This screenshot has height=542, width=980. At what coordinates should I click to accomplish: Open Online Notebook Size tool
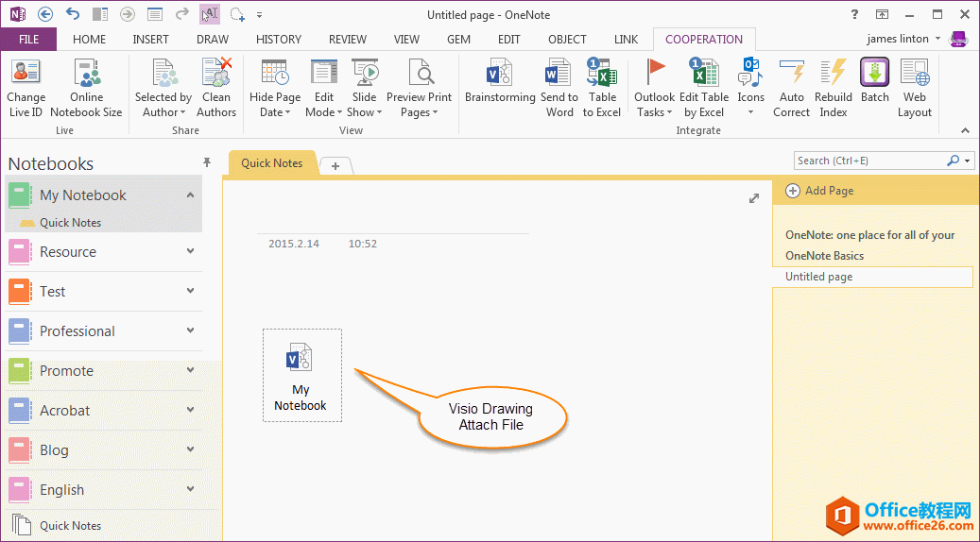click(x=86, y=89)
